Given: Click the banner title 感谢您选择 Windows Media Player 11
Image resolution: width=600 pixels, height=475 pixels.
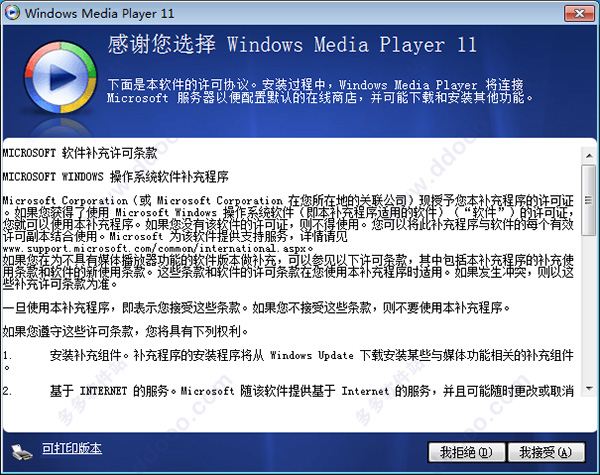Looking at the screenshot, I should (292, 44).
